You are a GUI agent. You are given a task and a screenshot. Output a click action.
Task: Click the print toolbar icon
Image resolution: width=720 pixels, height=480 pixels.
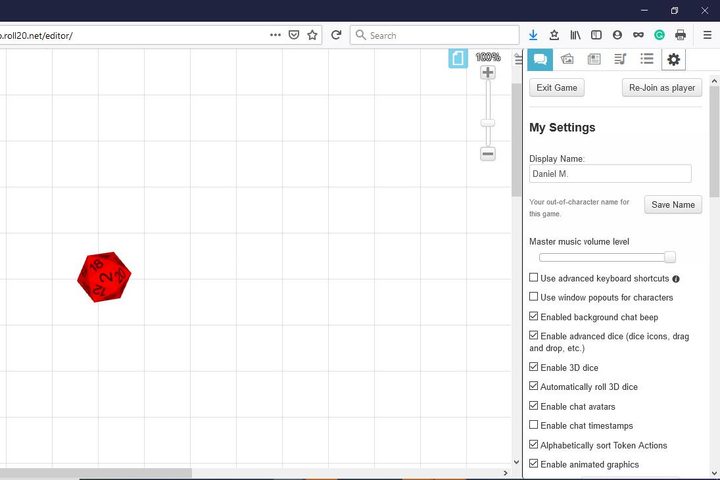tap(681, 35)
